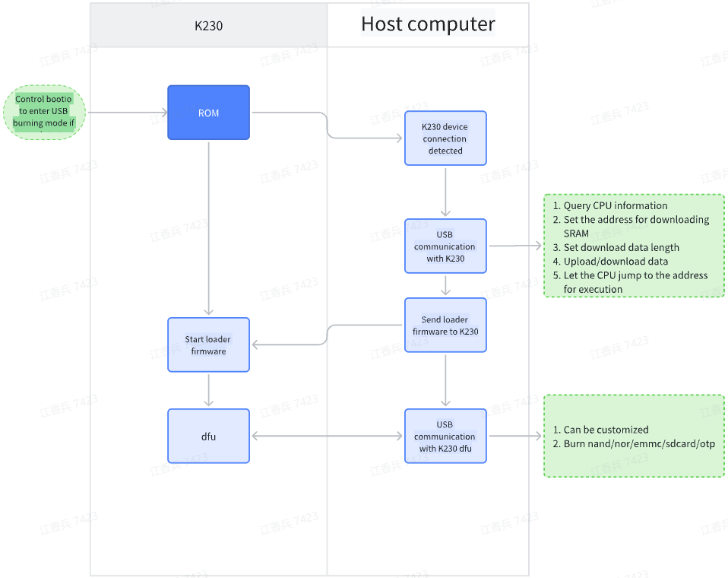
Task: Select the green Control bootio note
Action: pos(45,111)
